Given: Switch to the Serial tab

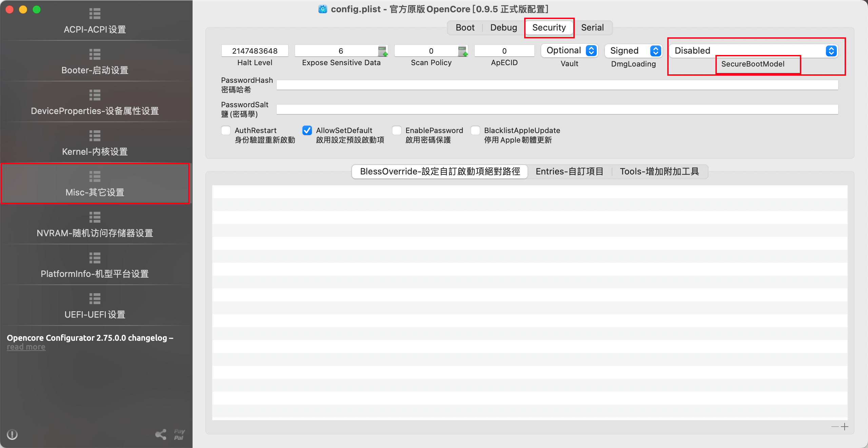Looking at the screenshot, I should (592, 27).
